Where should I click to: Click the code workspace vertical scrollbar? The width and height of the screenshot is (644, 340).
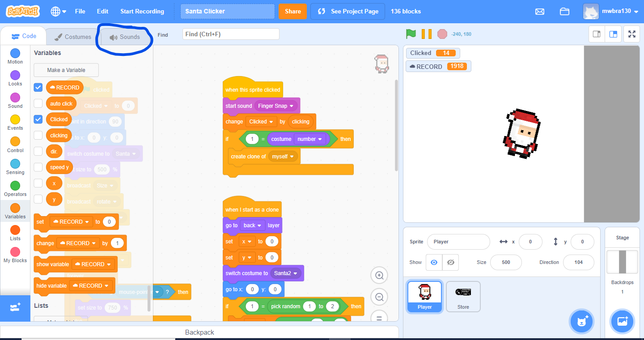click(396, 125)
